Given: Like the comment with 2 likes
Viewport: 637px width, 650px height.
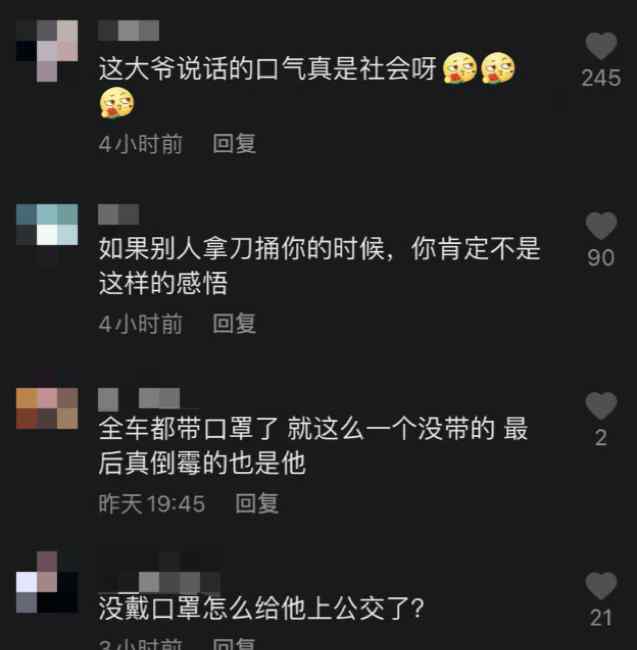Looking at the screenshot, I should point(601,405).
